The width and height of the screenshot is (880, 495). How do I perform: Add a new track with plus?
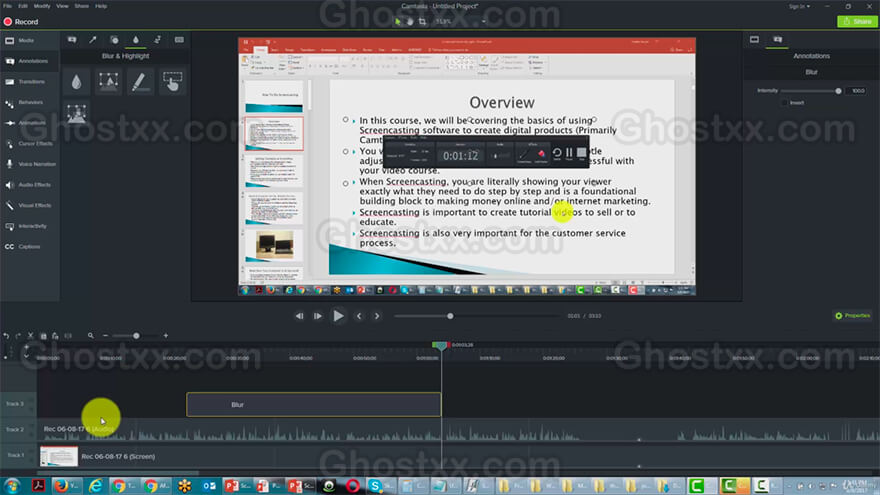coord(26,347)
